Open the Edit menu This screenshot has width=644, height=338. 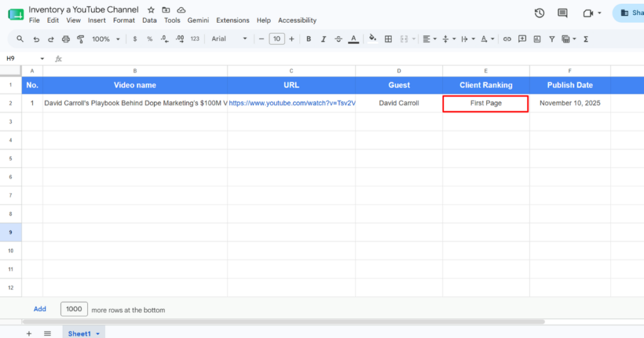coord(53,21)
